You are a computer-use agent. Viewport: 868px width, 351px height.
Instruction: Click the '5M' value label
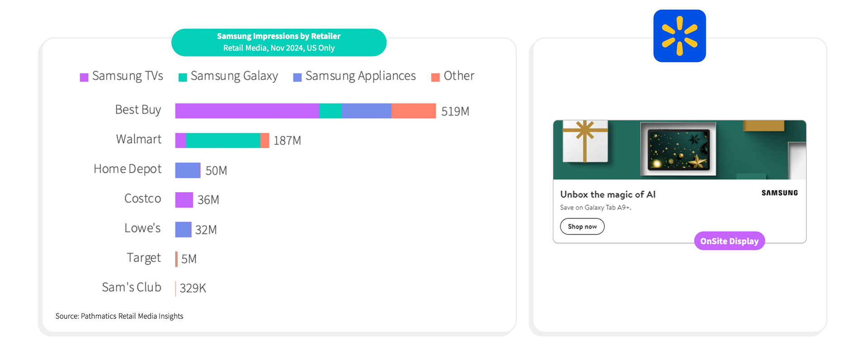pyautogui.click(x=189, y=259)
